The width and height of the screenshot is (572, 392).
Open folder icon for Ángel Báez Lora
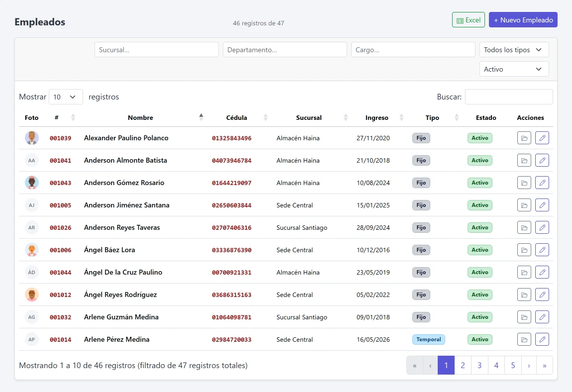[x=524, y=250]
